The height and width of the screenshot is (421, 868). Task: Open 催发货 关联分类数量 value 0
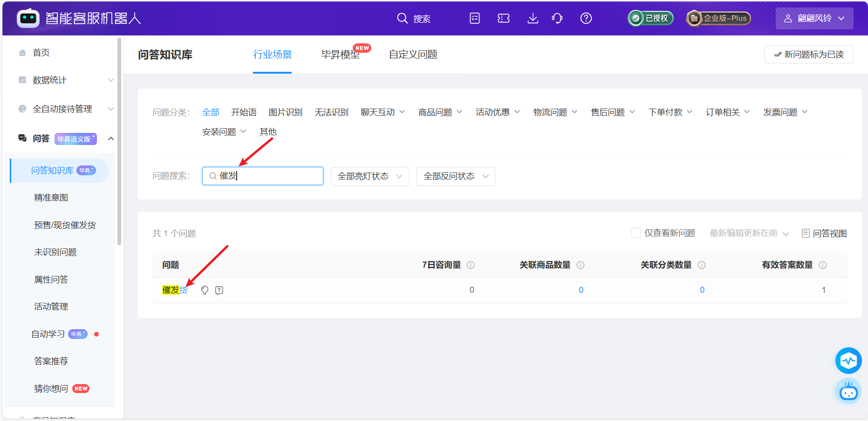click(x=702, y=290)
